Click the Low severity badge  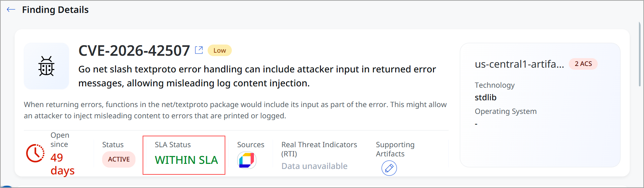pos(220,50)
